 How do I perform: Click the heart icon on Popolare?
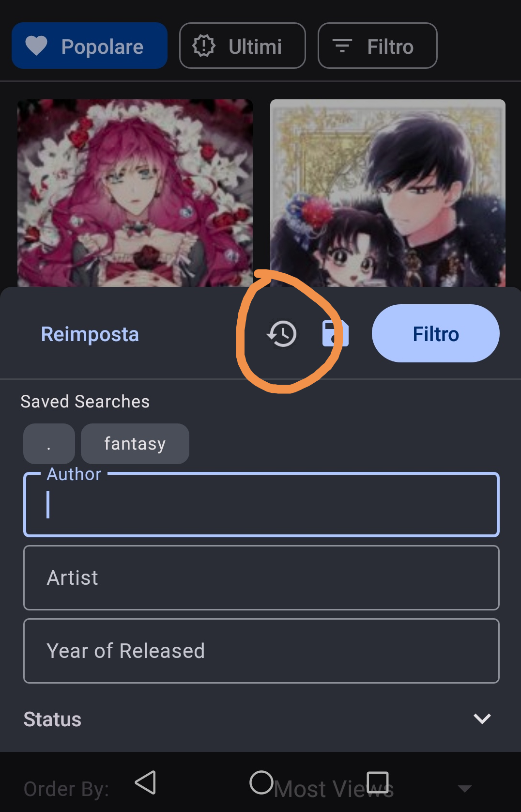38,45
